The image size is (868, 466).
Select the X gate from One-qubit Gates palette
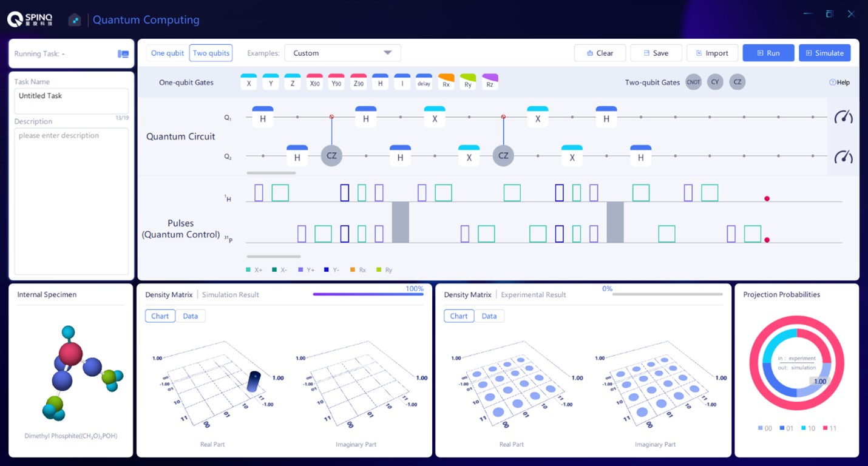pyautogui.click(x=249, y=82)
